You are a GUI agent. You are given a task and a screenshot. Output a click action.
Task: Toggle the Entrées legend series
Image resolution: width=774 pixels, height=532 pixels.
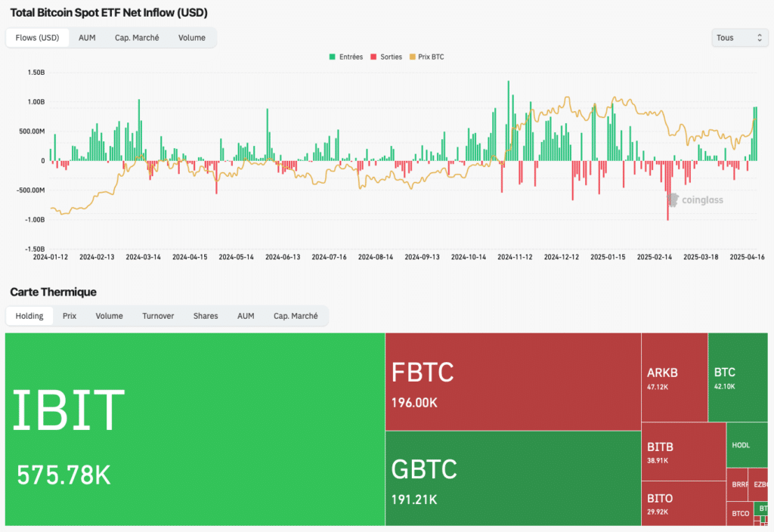pyautogui.click(x=346, y=57)
